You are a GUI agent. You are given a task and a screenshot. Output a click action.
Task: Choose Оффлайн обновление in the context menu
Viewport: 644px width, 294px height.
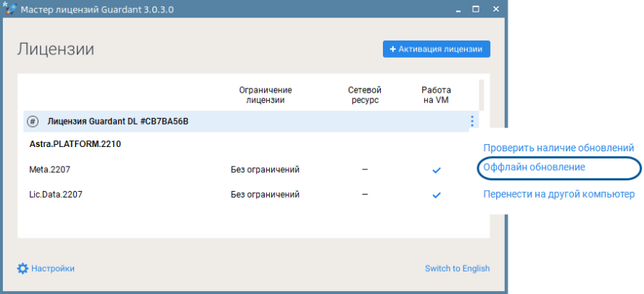(x=534, y=167)
